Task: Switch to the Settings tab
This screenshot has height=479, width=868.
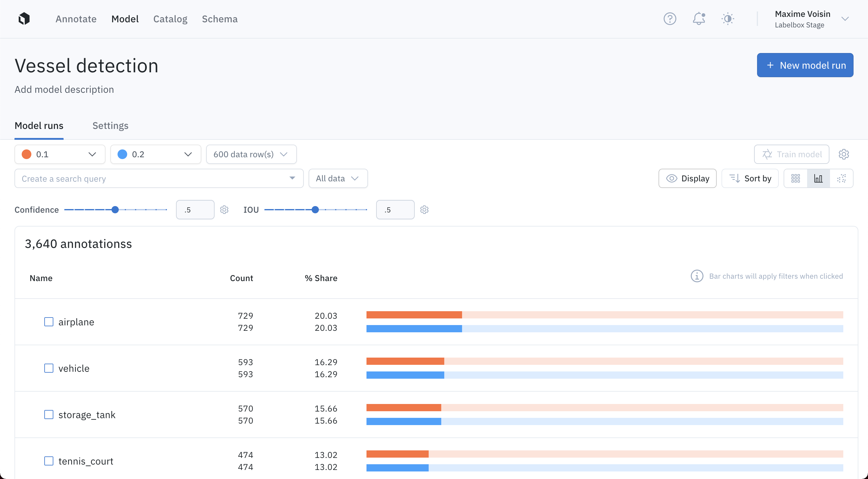Action: pos(110,125)
